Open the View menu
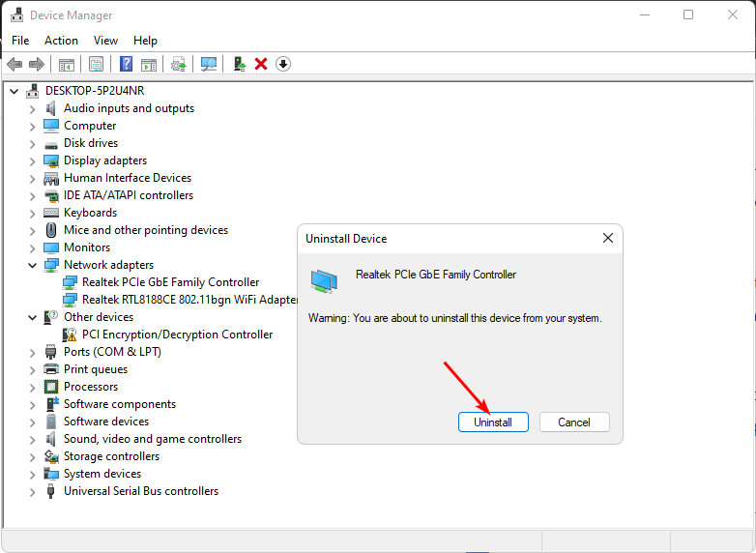 pos(105,41)
